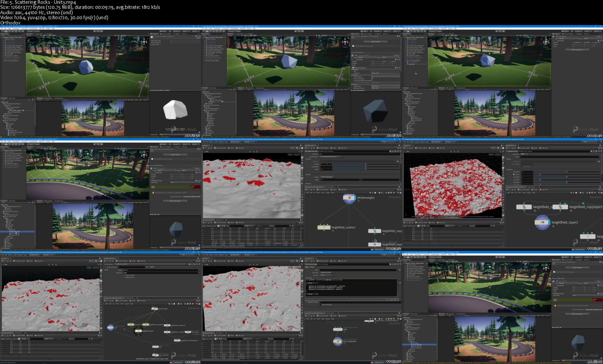
Task: Select the tree node in the 00:06:26 network
Action: click(155, 347)
